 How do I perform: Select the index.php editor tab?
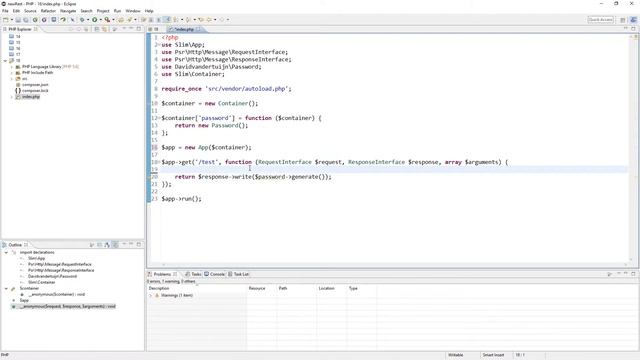coord(184,29)
